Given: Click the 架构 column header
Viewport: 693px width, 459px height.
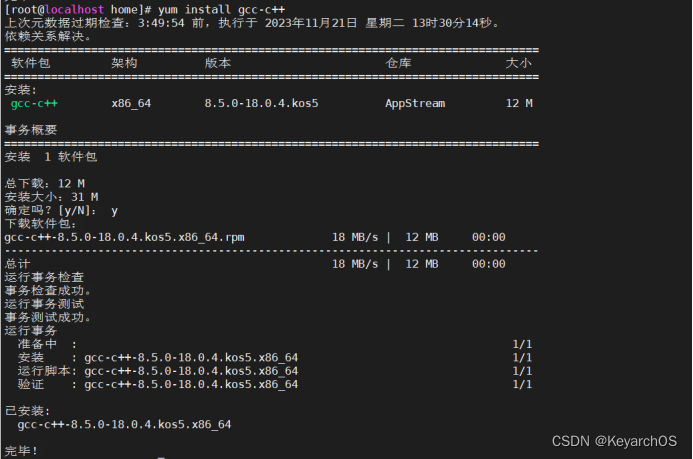Looking at the screenshot, I should pos(124,63).
